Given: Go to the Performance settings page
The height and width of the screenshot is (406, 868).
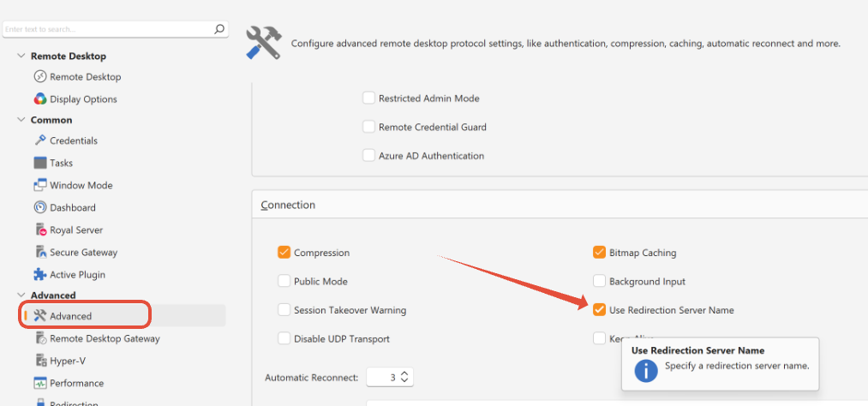Looking at the screenshot, I should [x=77, y=383].
